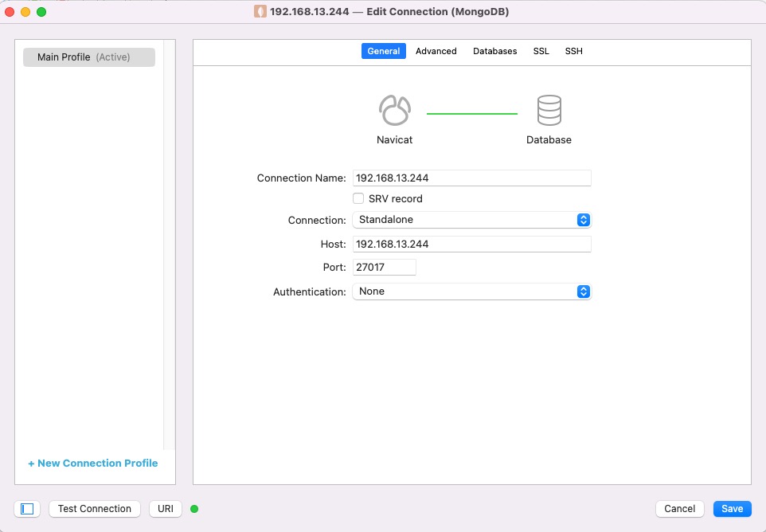The image size is (766, 532).
Task: Save the connection settings
Action: pos(733,509)
